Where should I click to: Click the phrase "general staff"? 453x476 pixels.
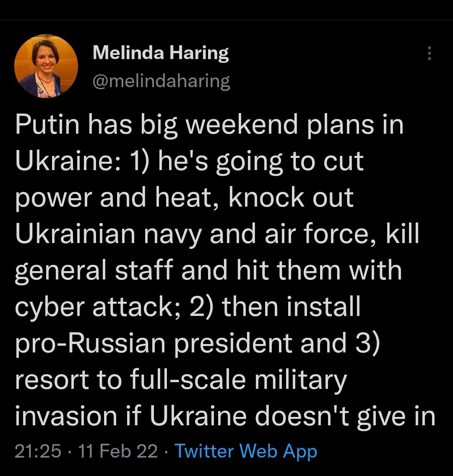pos(94,270)
